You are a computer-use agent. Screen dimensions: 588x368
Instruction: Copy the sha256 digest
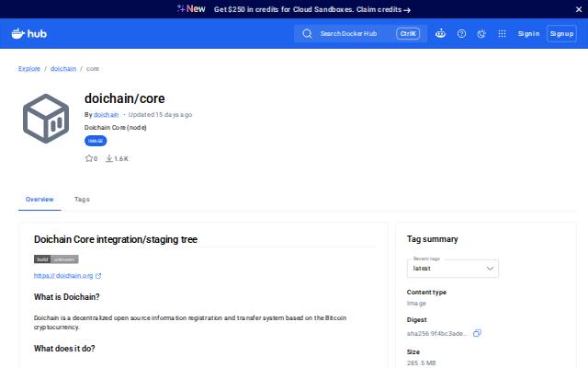477,333
